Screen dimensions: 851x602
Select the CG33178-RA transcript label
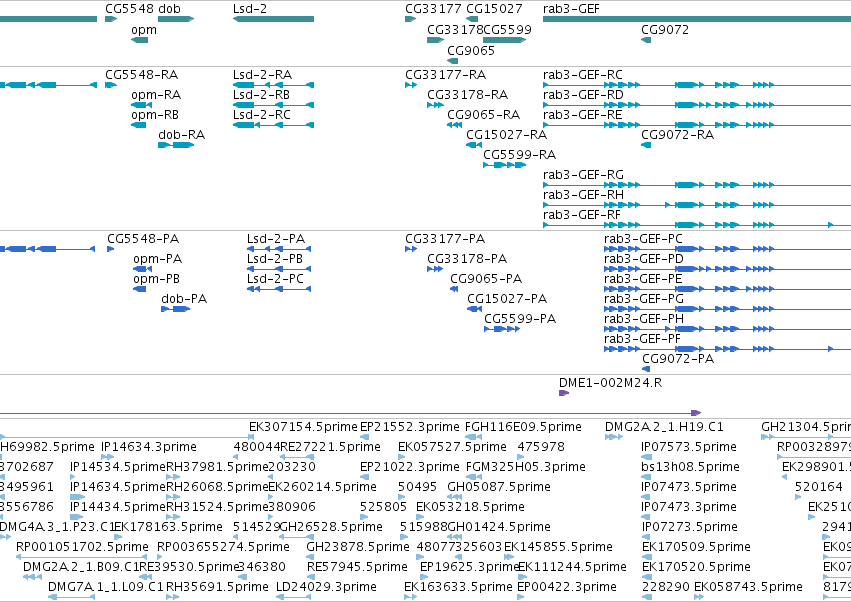point(467,95)
